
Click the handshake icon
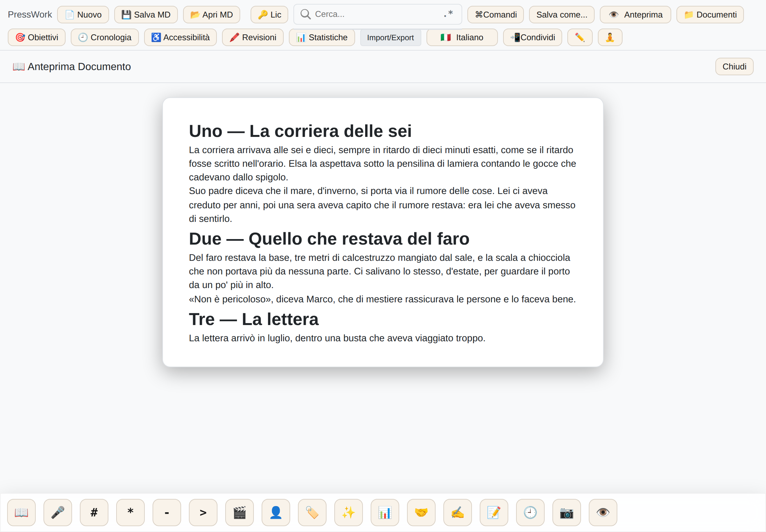click(x=421, y=512)
